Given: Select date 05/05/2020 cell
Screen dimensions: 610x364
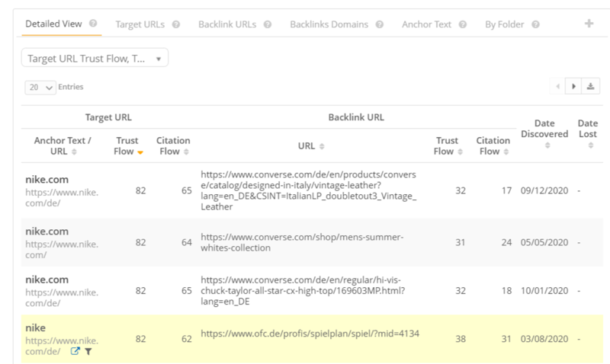Looking at the screenshot, I should tap(544, 242).
